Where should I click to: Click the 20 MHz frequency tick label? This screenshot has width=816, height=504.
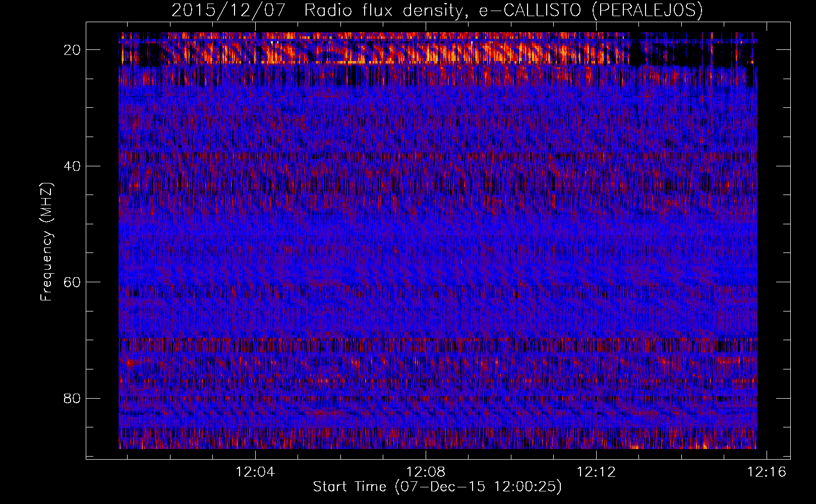73,49
